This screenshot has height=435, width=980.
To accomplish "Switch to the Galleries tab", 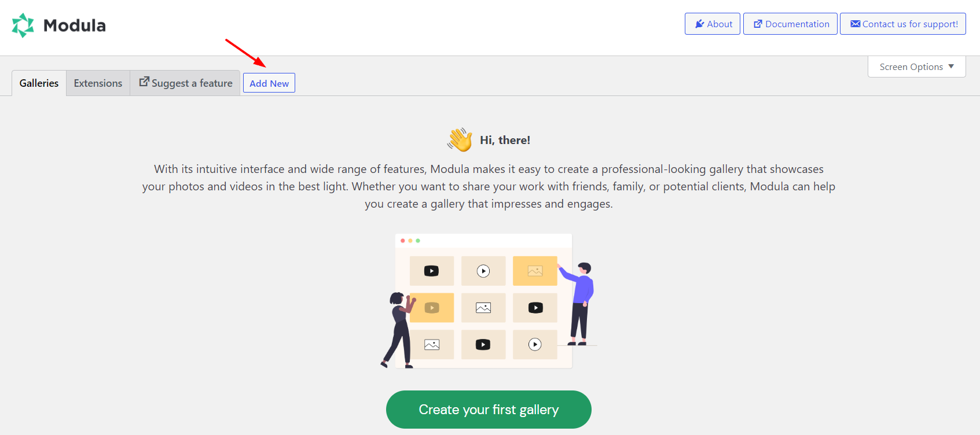I will pos(39,83).
